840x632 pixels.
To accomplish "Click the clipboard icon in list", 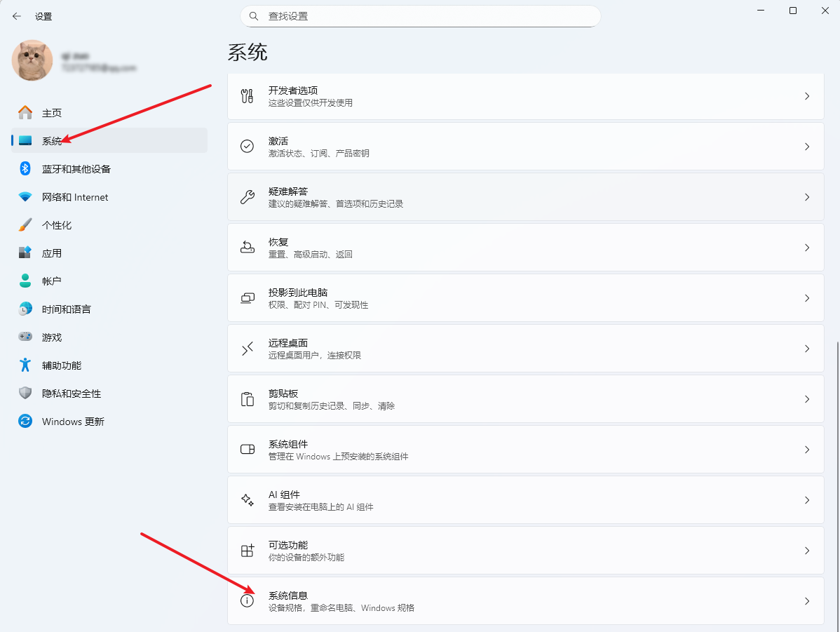I will pyautogui.click(x=247, y=399).
